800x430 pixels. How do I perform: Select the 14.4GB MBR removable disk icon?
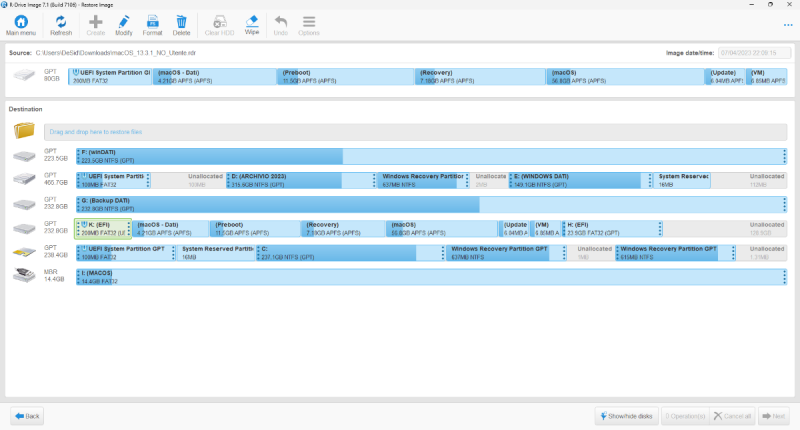(x=25, y=275)
